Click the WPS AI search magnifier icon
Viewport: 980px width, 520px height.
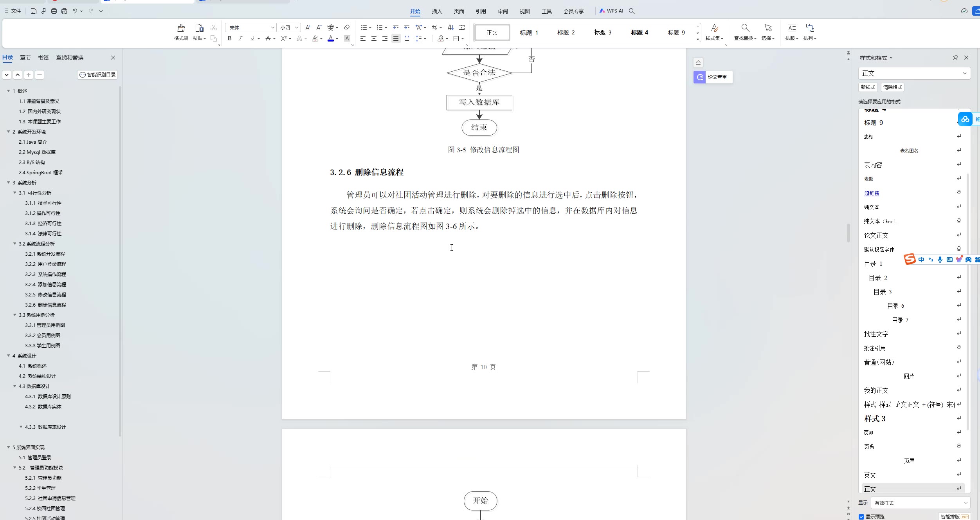pyautogui.click(x=632, y=11)
